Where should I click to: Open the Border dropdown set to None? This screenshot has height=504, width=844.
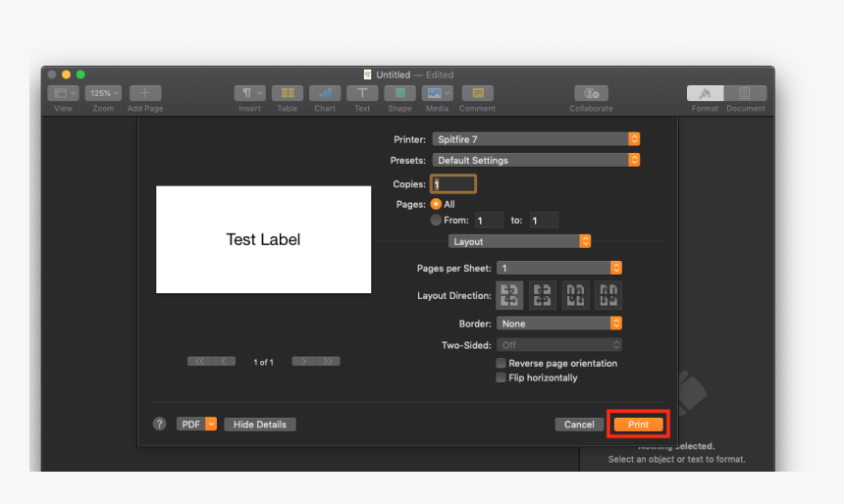pyautogui.click(x=559, y=324)
